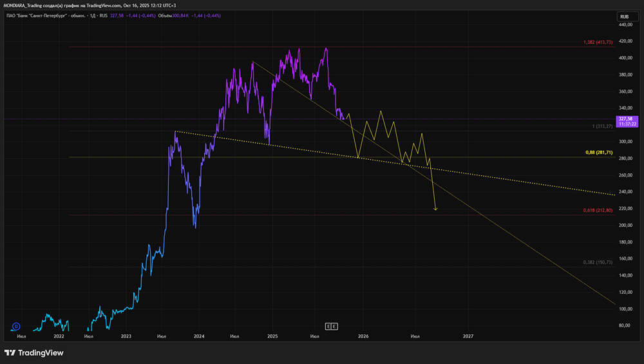Click the 440,00 price axis label
Viewport: 644px width, 364px height.
click(625, 24)
